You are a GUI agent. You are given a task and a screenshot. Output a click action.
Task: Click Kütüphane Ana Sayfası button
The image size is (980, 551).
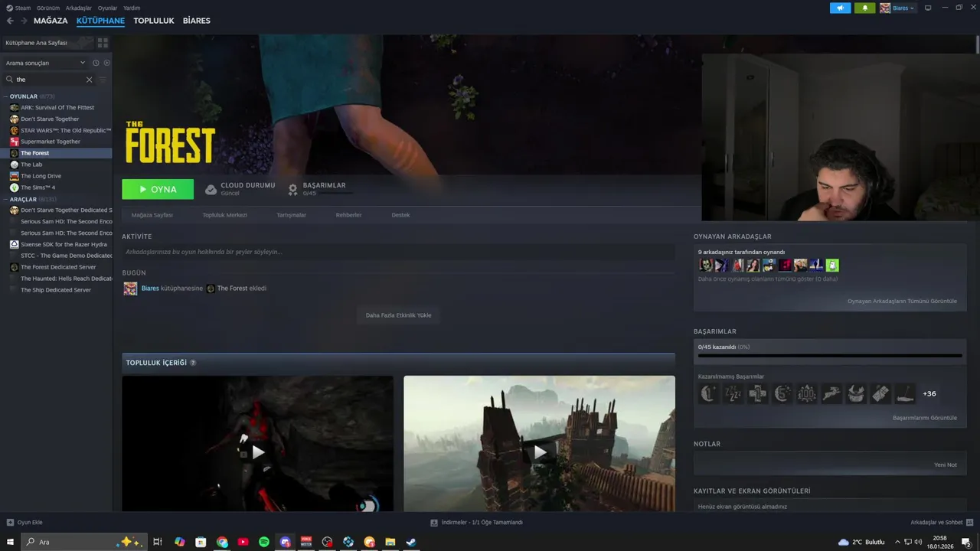click(x=47, y=43)
